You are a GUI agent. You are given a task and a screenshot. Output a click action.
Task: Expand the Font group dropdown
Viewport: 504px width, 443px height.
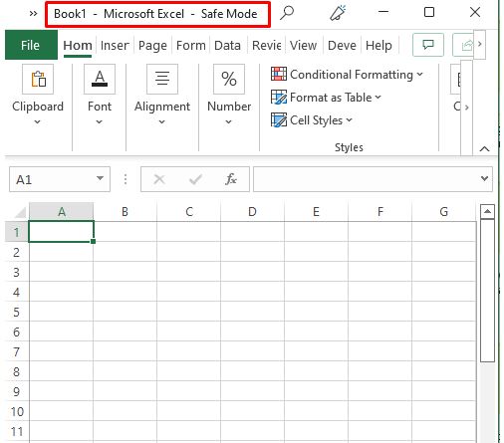point(99,122)
